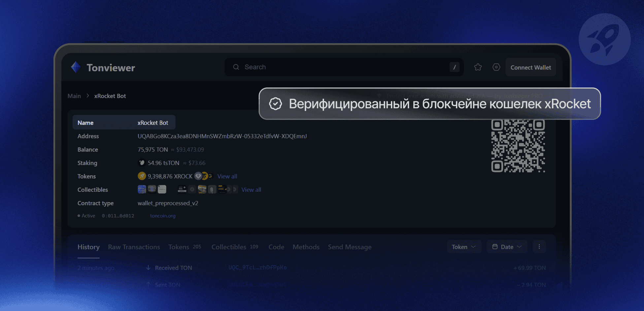Click the slash shortcut key badge
The image size is (644, 311).
tap(454, 67)
